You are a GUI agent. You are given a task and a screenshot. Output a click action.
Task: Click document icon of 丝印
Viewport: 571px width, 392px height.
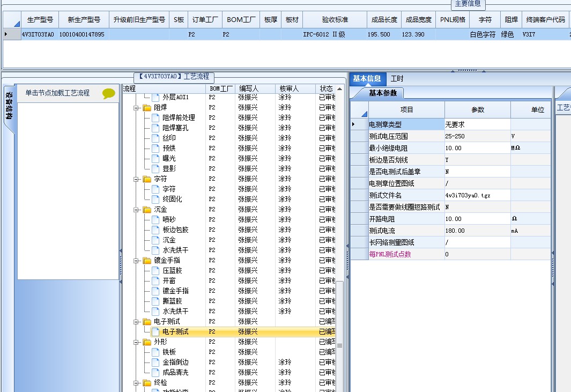point(156,138)
